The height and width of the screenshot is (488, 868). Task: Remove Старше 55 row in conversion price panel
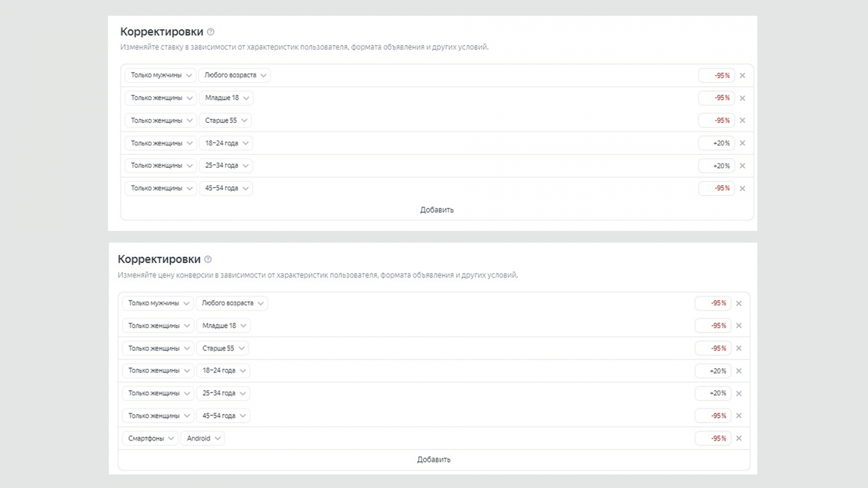[x=739, y=348]
